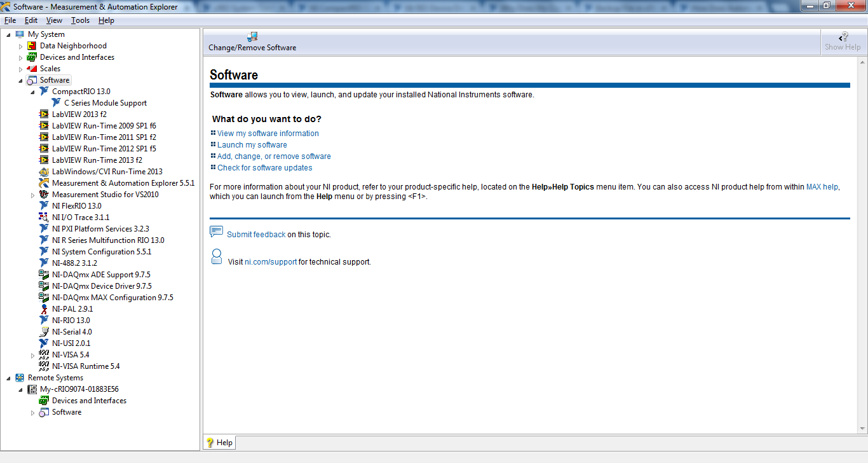Click the C Series Module Support icon
This screenshot has height=463, width=868.
pos(56,103)
